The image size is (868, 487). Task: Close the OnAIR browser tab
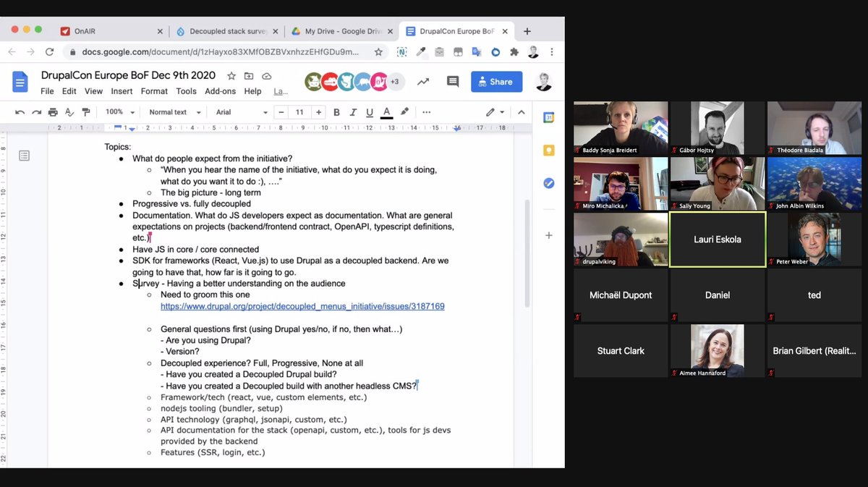point(160,31)
